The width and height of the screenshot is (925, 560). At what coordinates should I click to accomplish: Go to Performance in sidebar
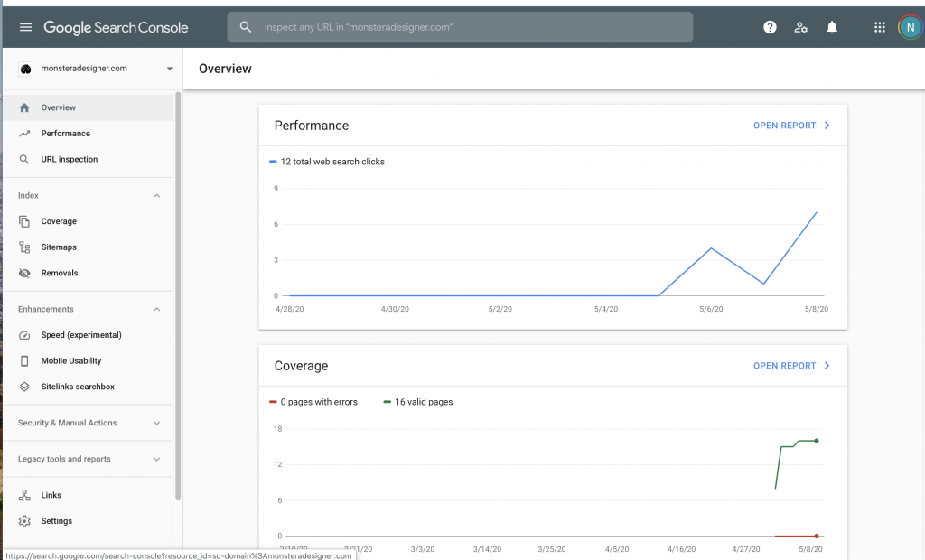[x=89, y=134]
